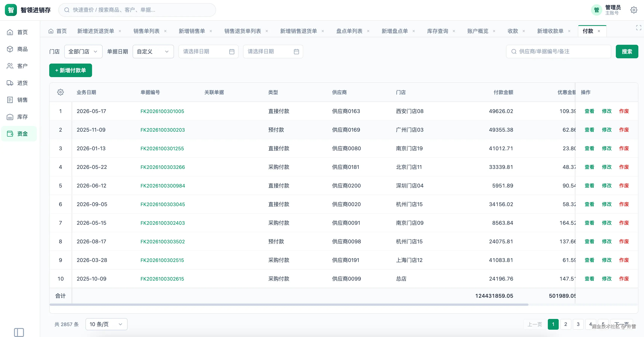Pick an end date in second date field
Image resolution: width=644 pixels, height=337 pixels.
coord(273,52)
